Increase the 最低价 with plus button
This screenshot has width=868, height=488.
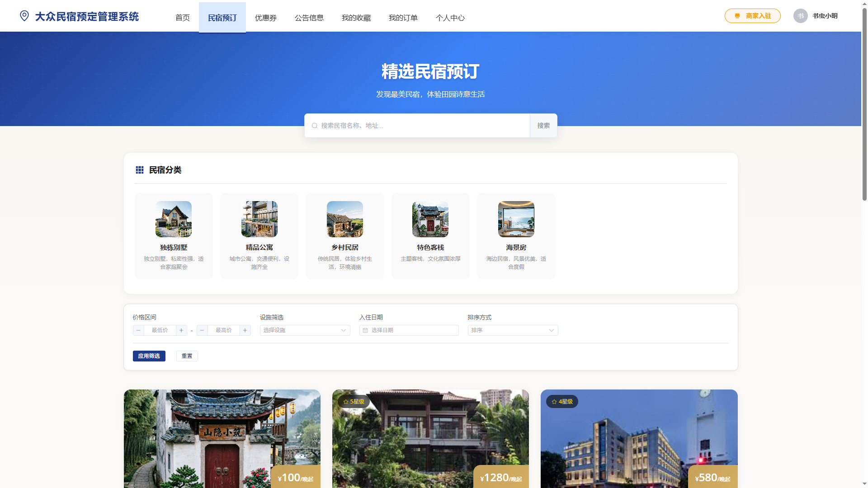181,330
